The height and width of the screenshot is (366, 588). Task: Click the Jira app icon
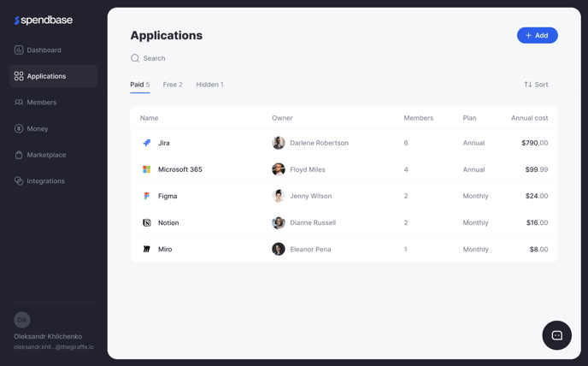coord(147,143)
